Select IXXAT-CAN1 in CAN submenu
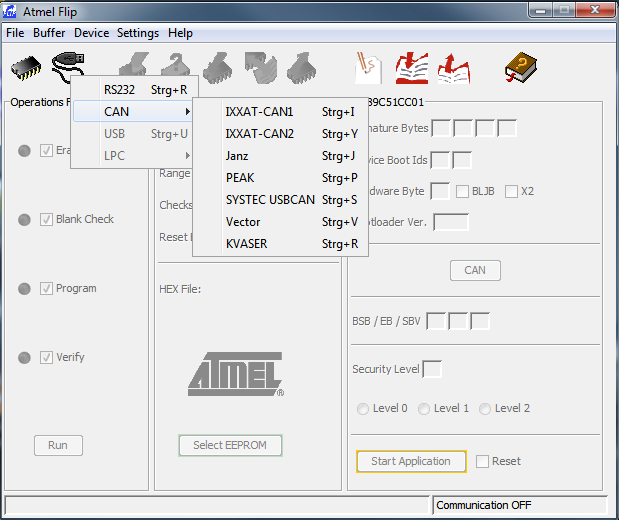This screenshot has width=619, height=520. tap(281, 112)
